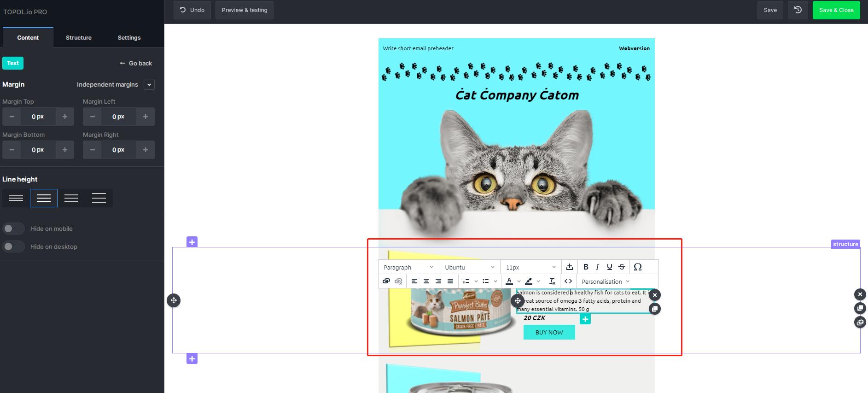Insert a special character with Omega icon

pos(638,267)
